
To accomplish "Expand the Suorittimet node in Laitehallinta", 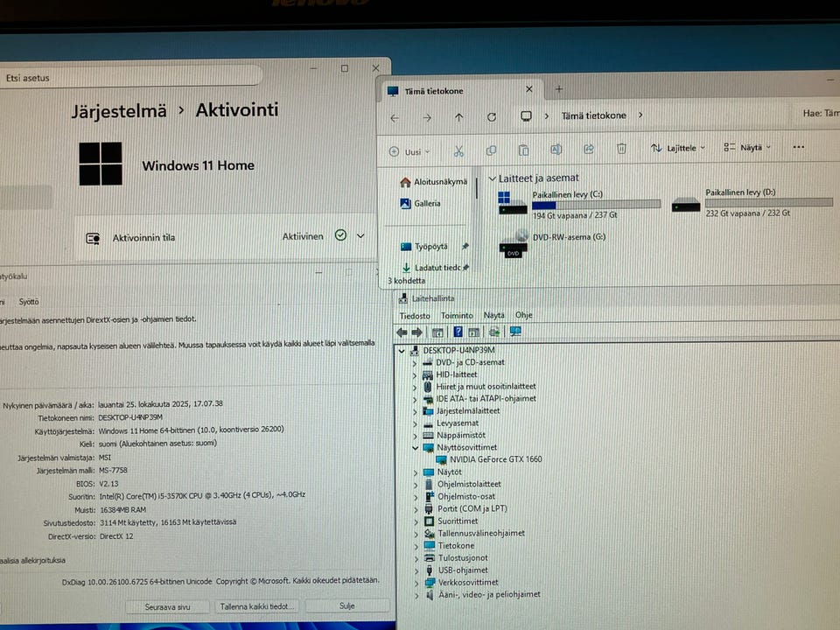I will tap(416, 521).
